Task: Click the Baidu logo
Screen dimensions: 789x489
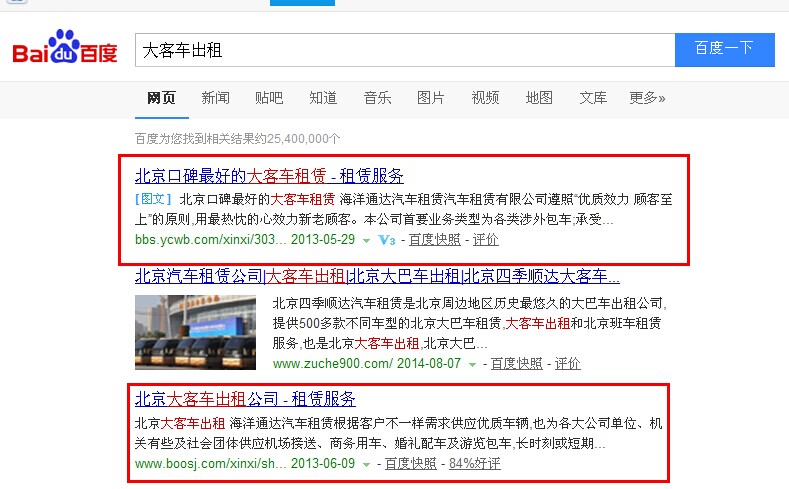Action: (x=65, y=47)
